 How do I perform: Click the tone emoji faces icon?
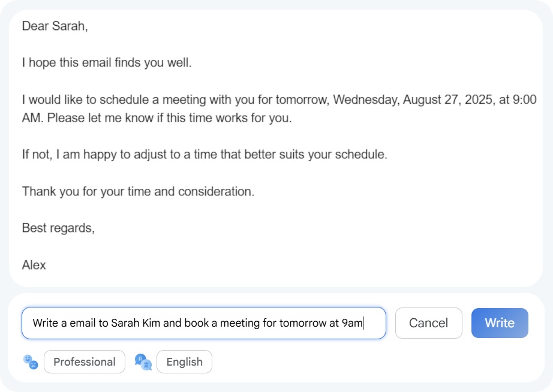pyautogui.click(x=30, y=361)
